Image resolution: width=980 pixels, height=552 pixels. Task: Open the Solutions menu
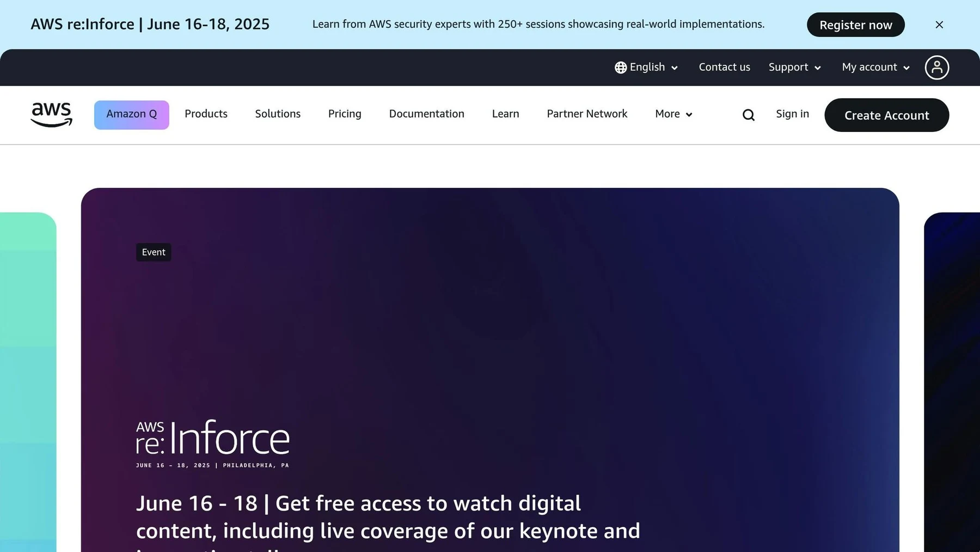click(x=278, y=114)
